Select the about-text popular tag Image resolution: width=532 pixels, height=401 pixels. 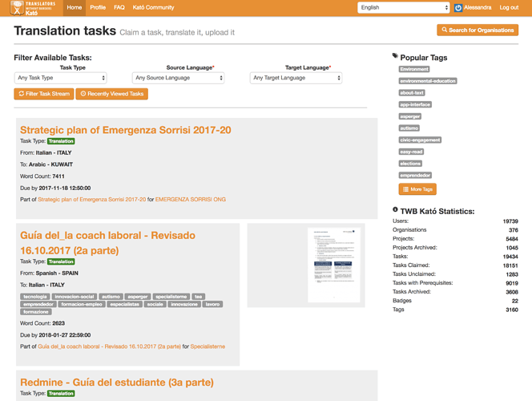[412, 93]
